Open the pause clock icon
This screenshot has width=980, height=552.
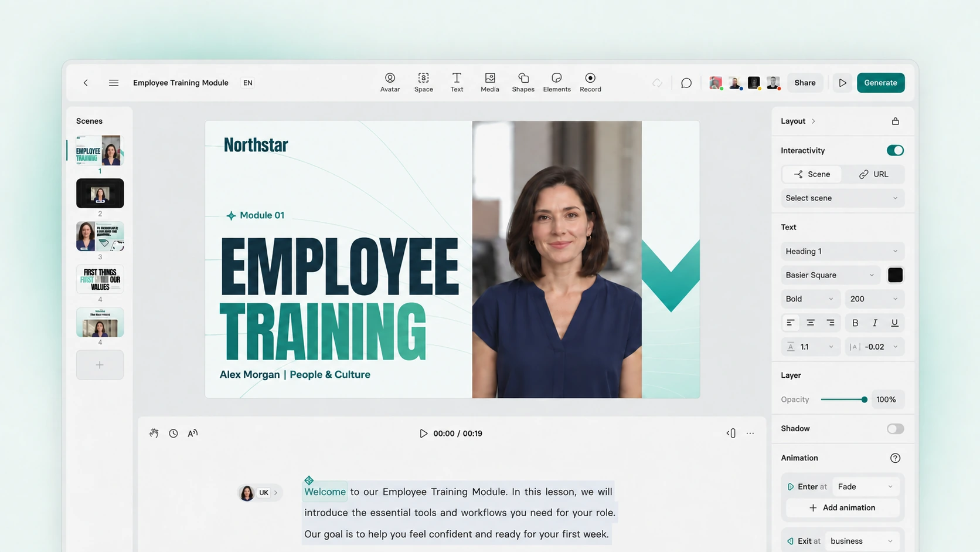173,433
